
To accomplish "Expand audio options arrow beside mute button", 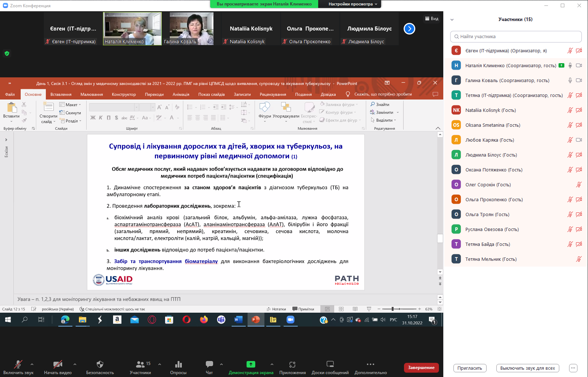I will [x=32, y=364].
